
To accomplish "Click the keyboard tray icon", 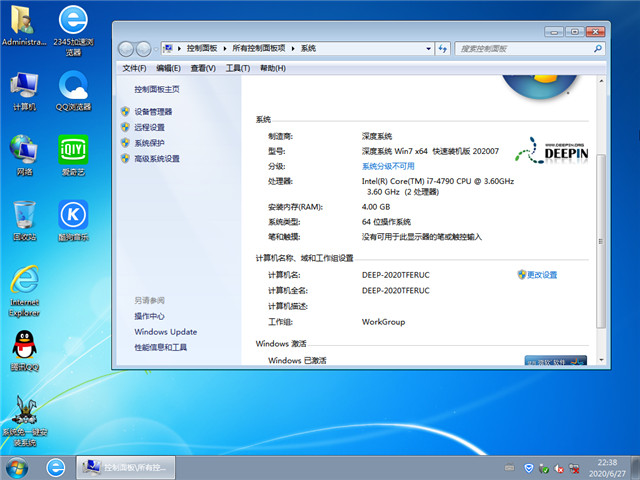I will (509, 468).
